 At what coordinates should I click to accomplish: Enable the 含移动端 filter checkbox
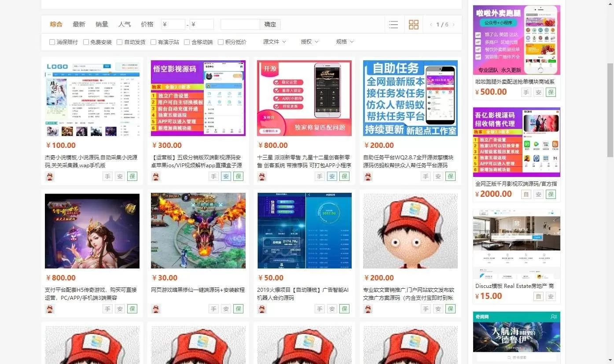pos(187,42)
